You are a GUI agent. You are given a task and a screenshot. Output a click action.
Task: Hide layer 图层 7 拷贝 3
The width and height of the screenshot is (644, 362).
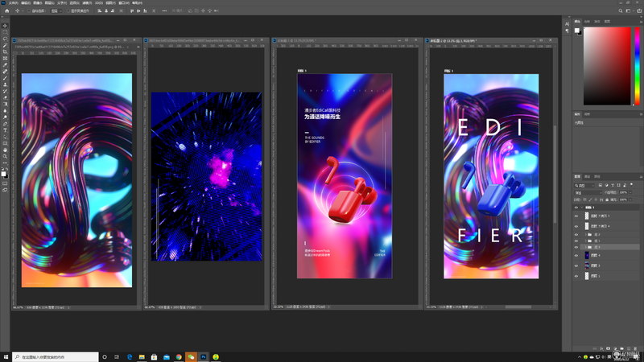click(x=576, y=216)
